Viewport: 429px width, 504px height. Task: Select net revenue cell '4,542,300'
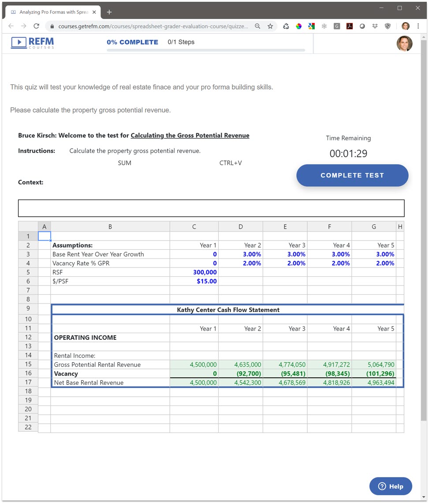[240, 383]
